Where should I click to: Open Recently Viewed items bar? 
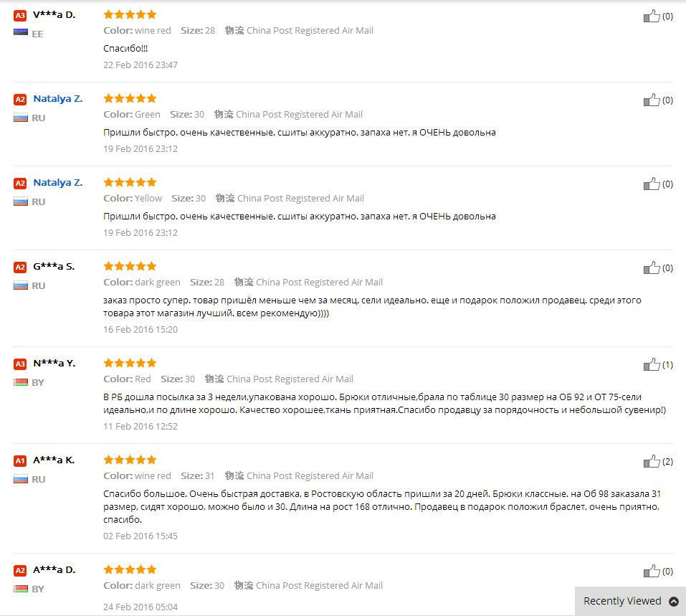coord(622,602)
